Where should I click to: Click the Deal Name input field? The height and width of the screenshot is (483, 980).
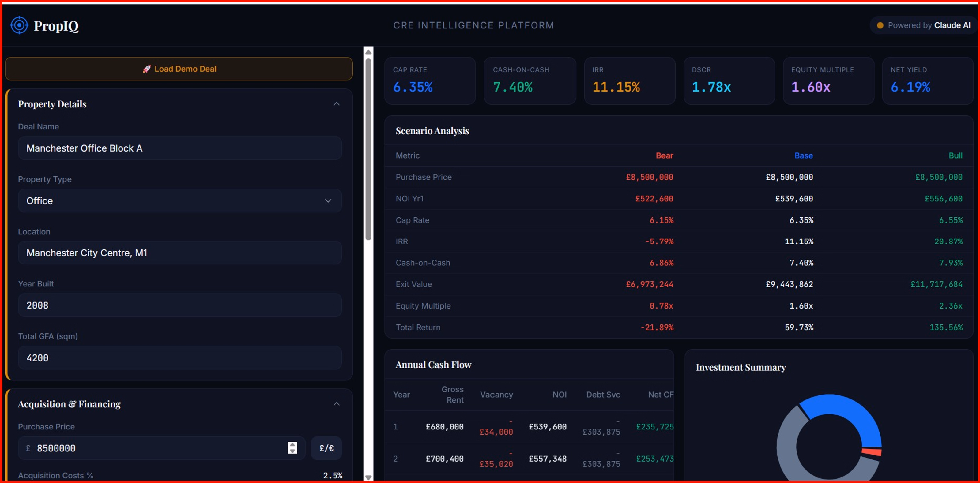point(179,148)
